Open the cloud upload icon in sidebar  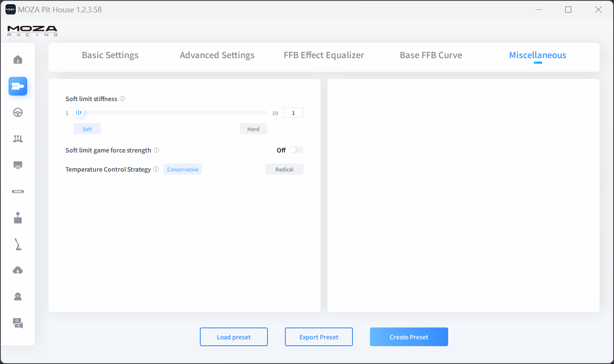18,271
